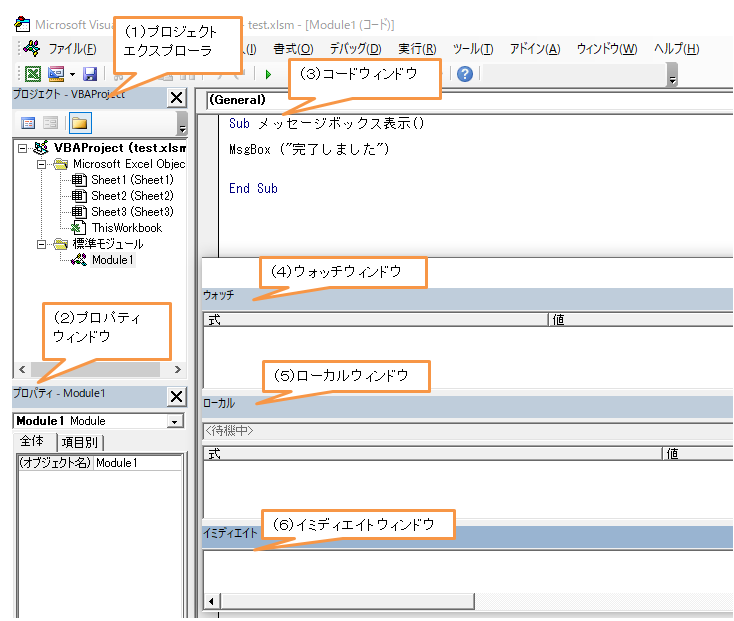
Task: Click the VBAProject (test.xlsm) root node
Action: (120, 148)
